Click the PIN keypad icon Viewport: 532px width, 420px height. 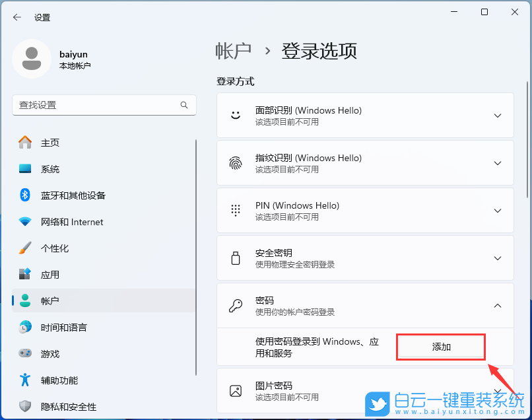(235, 210)
